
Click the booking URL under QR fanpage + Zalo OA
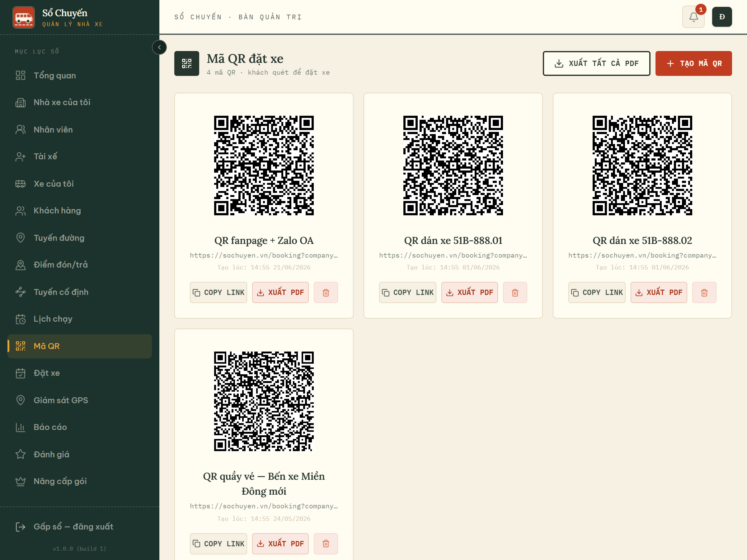pos(264,255)
